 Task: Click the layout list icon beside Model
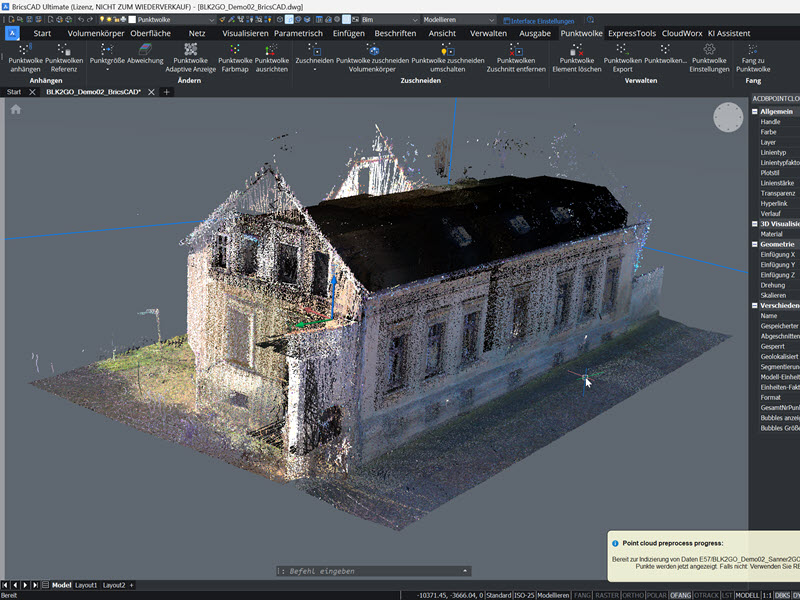pyautogui.click(x=45, y=585)
